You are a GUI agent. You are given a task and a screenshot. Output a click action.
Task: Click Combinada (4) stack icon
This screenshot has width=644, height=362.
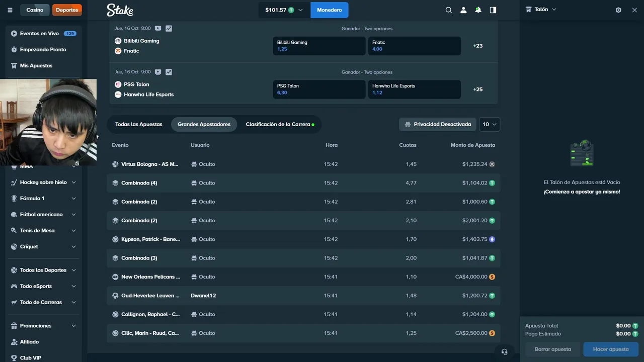[x=115, y=183]
